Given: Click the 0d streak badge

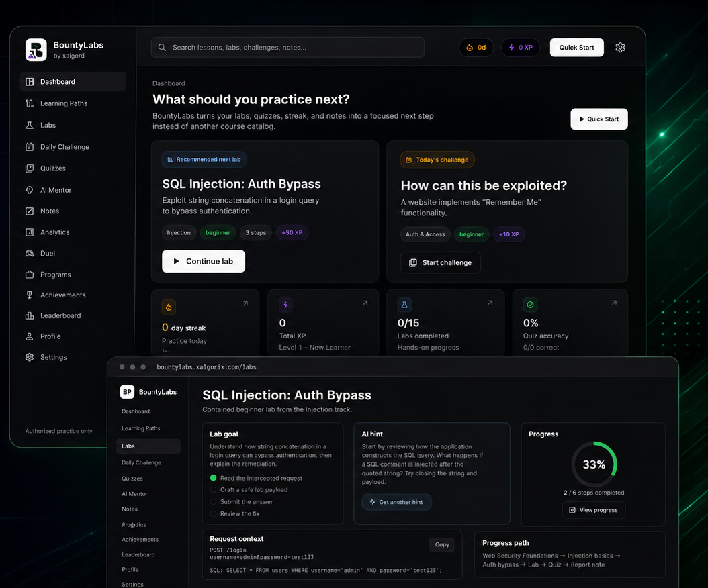Looking at the screenshot, I should (476, 48).
